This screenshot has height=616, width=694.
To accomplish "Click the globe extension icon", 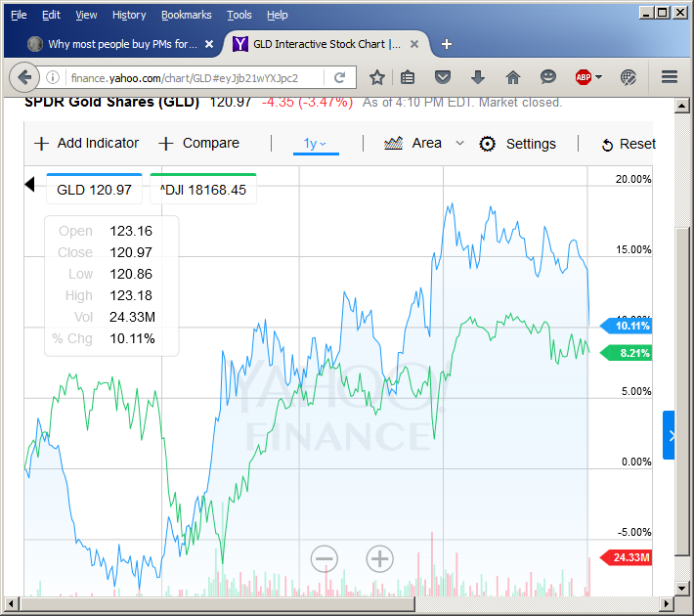I will click(x=629, y=77).
